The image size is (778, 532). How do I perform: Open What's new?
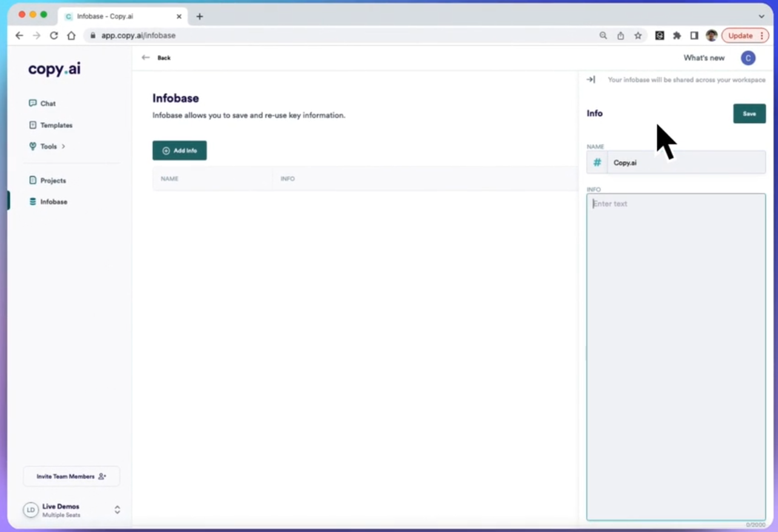704,58
